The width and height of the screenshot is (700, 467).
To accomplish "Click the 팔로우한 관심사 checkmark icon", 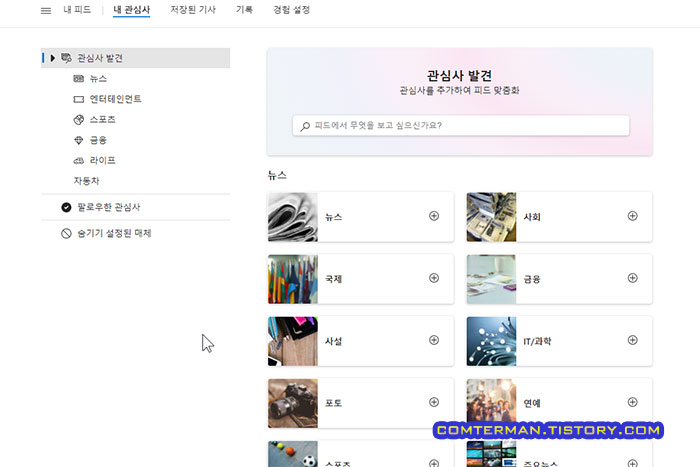I will (x=66, y=207).
